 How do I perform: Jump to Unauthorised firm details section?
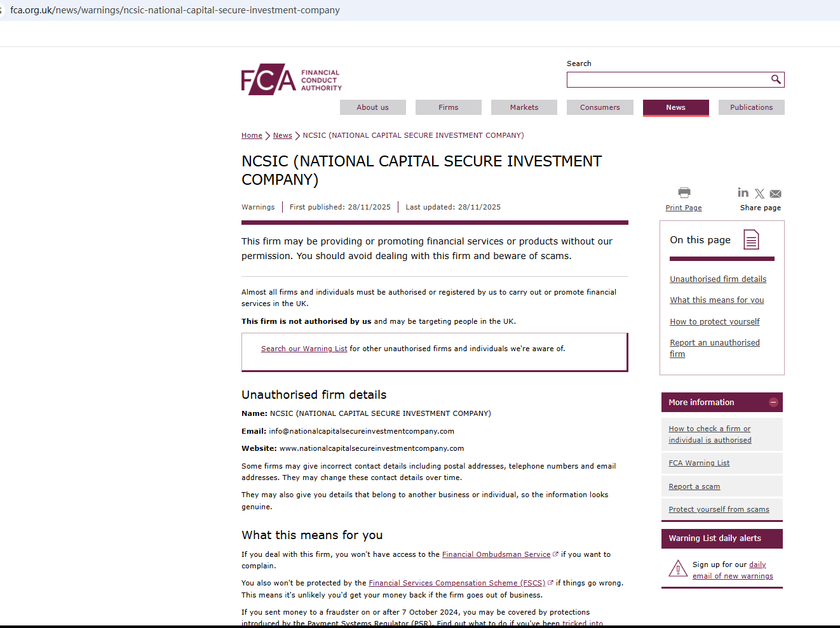(x=718, y=279)
